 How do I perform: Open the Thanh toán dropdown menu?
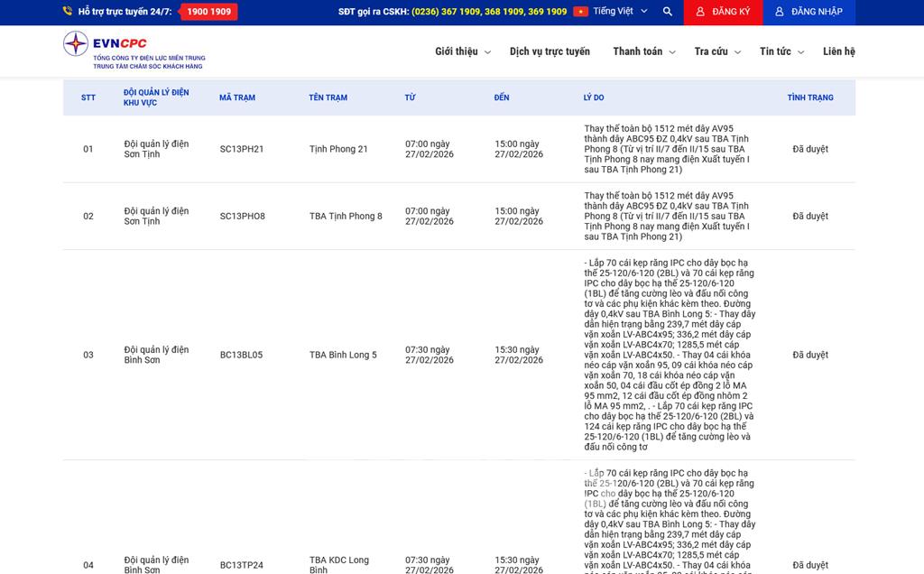pyautogui.click(x=644, y=51)
